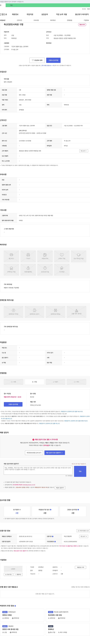Click the 채용정보 더보기 button
Image resolution: width=90 pixels, height=644 pixels.
[x=80, y=567]
